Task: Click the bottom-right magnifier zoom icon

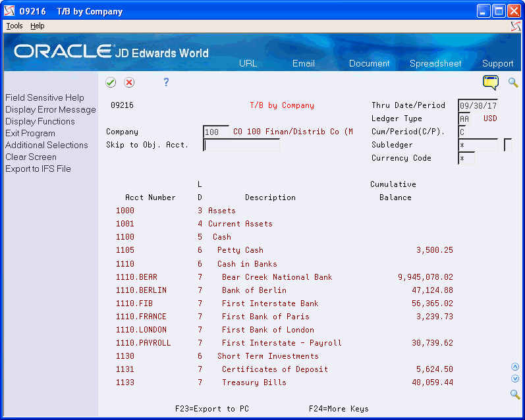Action: point(515,394)
